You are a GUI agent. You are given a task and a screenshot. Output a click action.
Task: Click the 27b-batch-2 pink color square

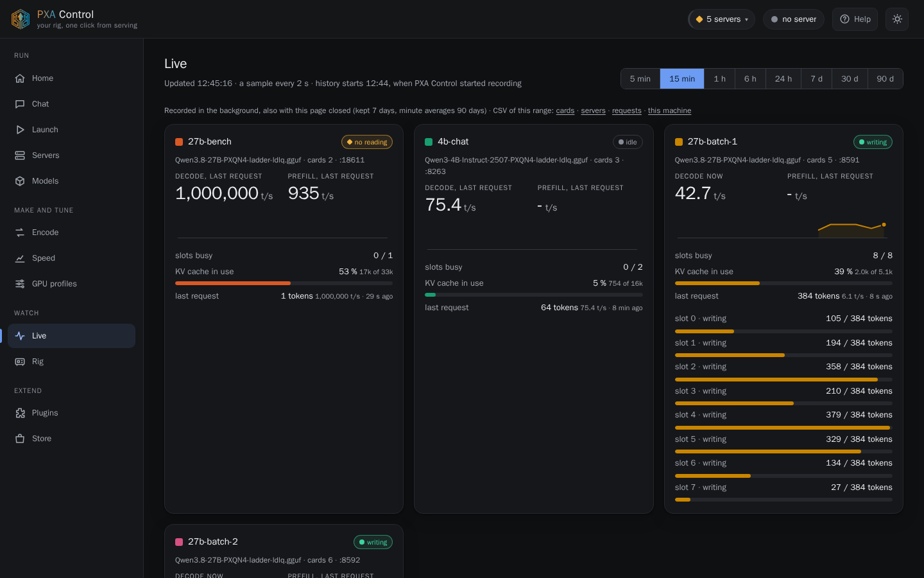[179, 542]
